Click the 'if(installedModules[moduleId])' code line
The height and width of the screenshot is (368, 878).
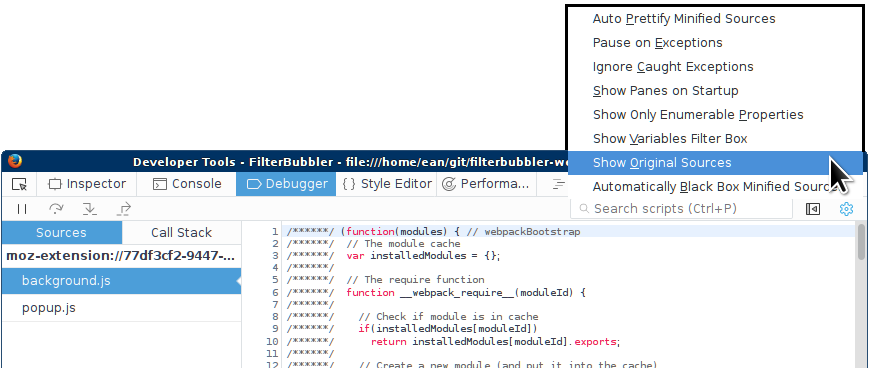click(448, 329)
